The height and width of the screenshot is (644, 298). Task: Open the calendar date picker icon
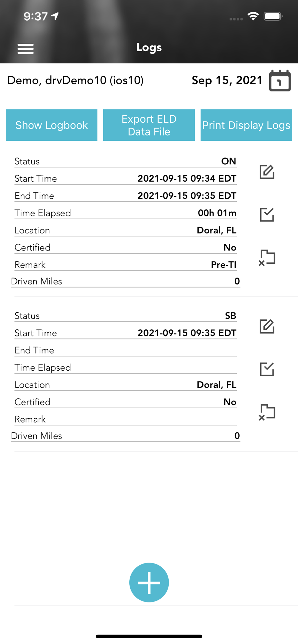[280, 80]
